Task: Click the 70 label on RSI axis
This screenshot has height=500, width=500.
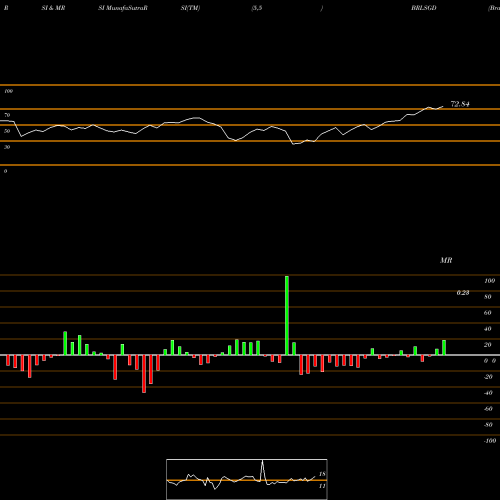Action: 7,115
